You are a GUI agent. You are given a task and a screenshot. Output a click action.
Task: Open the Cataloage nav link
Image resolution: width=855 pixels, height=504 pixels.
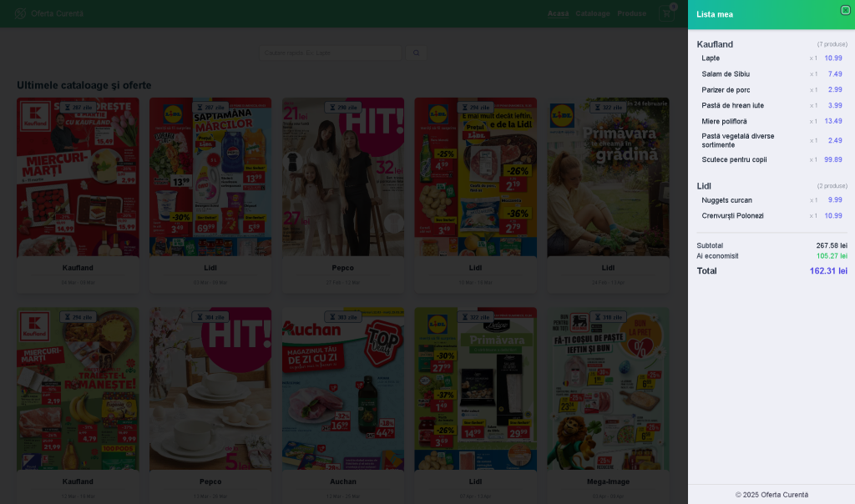pyautogui.click(x=593, y=13)
